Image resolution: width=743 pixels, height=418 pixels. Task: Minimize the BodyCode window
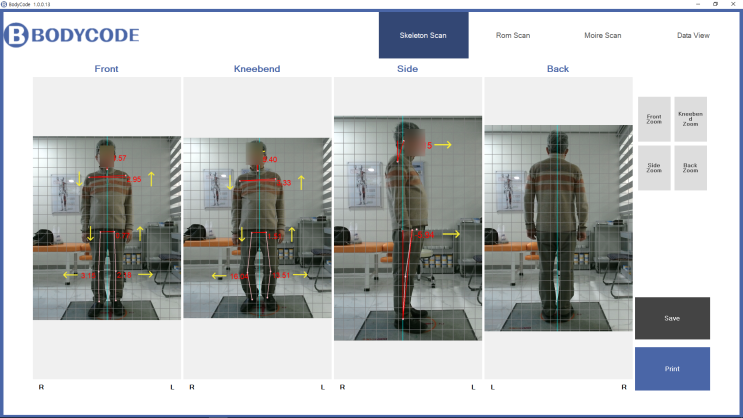click(x=698, y=4)
